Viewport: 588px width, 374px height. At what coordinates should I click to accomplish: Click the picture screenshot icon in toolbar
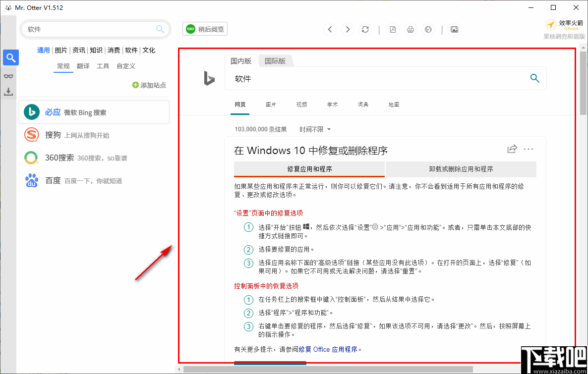tap(455, 29)
